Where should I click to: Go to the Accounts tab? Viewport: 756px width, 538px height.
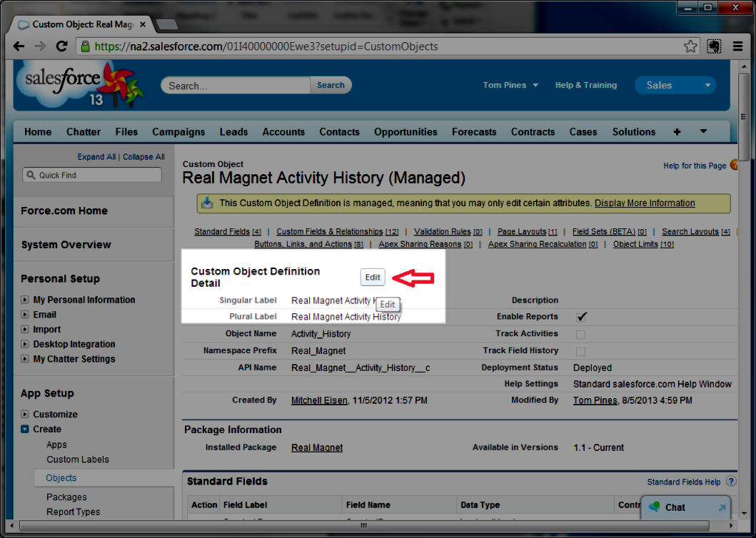coord(283,131)
